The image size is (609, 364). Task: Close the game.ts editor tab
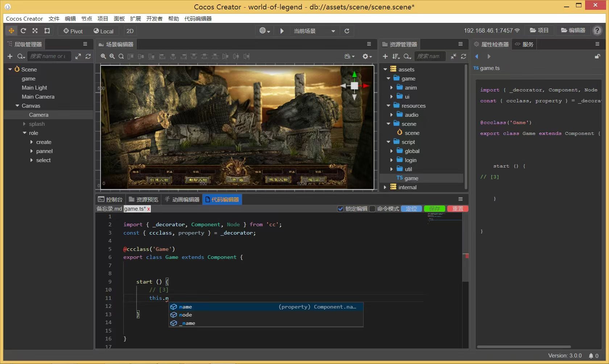click(x=149, y=209)
